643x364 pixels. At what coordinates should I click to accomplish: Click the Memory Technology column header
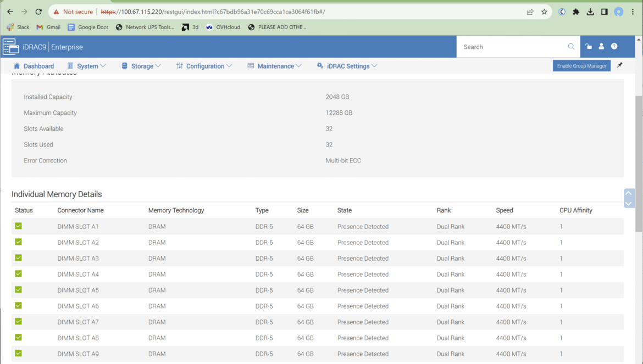(x=176, y=210)
